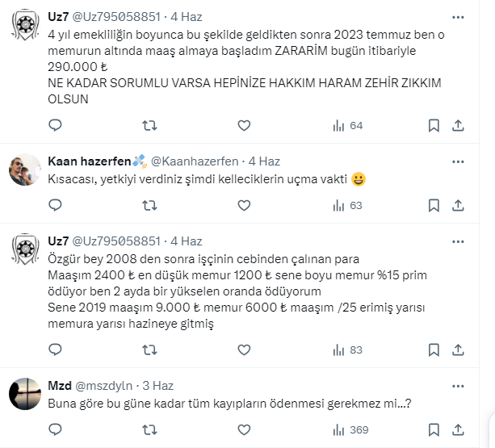Open the @Kaanhazerfen handle link
The image size is (495, 448).
coord(196,161)
